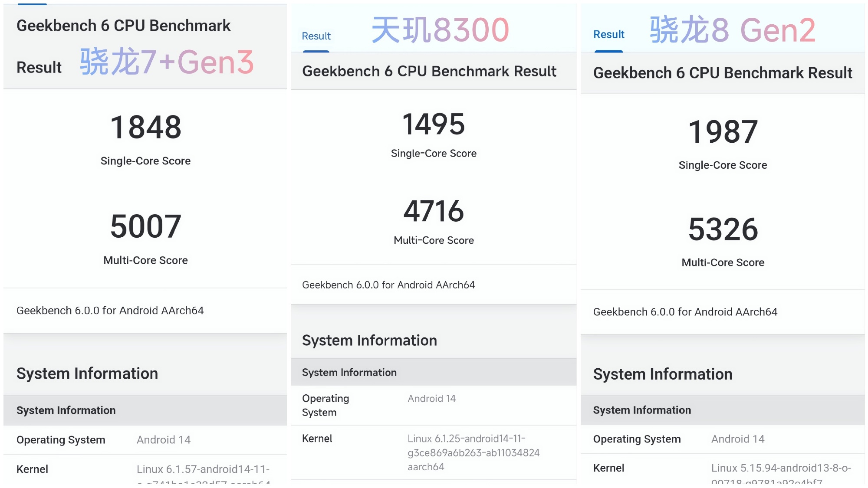
Task: Click Android 14 value in 骁龙8 Gen2 panel
Action: pos(738,439)
